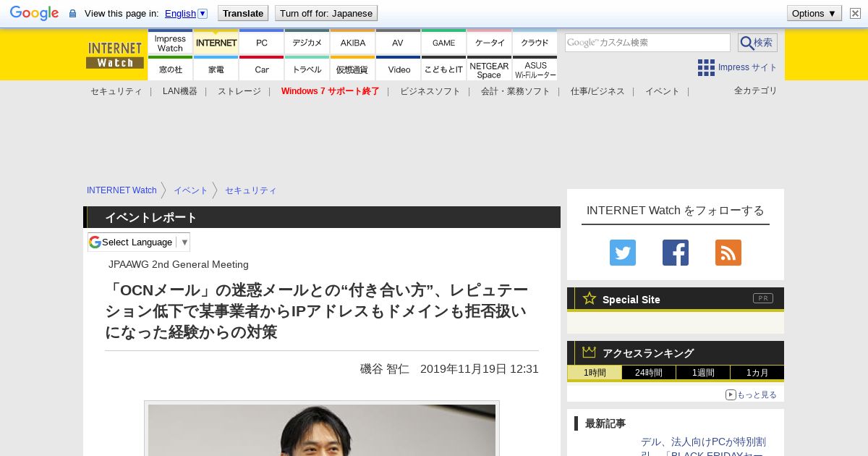Close the Google translate bar
Viewport: 868px width, 456px height.
(854, 13)
